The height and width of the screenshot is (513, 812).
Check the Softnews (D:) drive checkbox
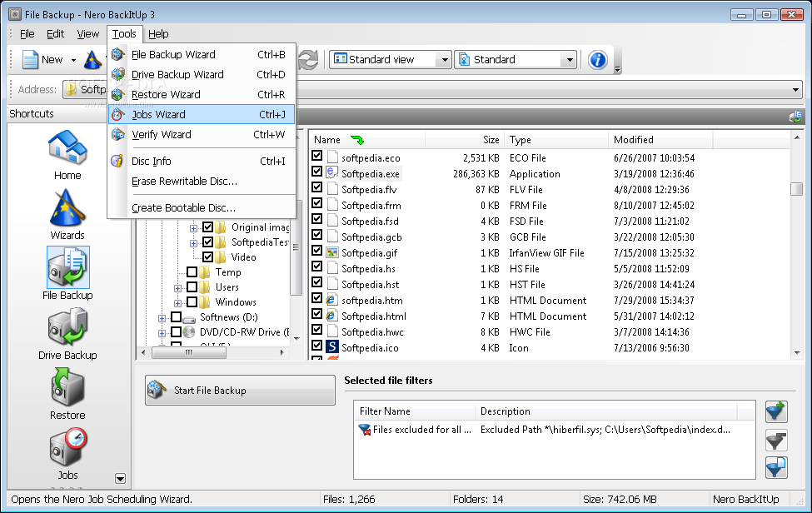[176, 316]
